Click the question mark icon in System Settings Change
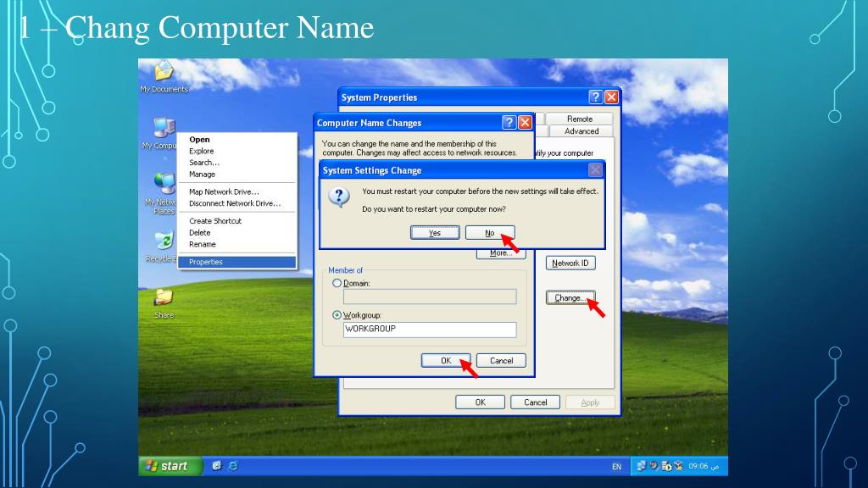The image size is (868, 488). (x=339, y=197)
